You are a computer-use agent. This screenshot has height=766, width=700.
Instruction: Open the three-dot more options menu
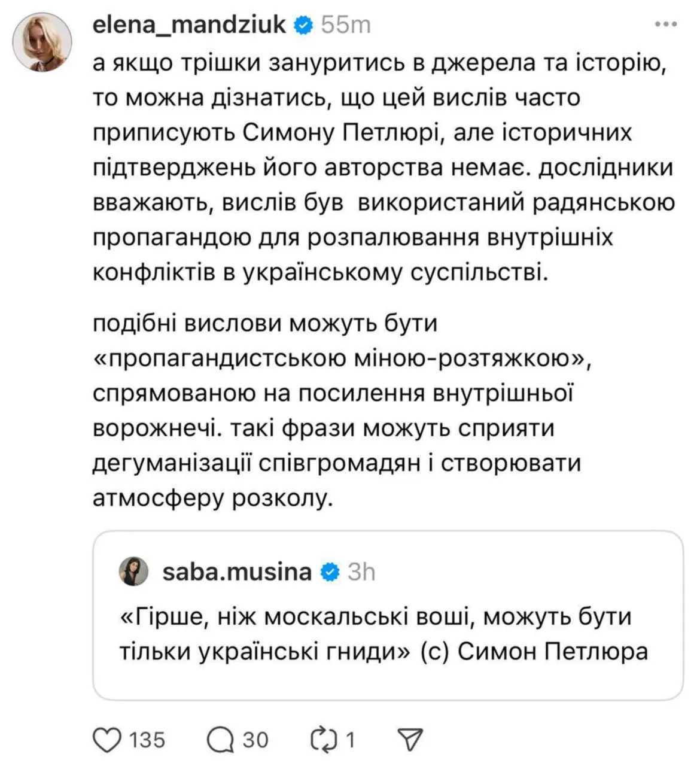point(665,25)
